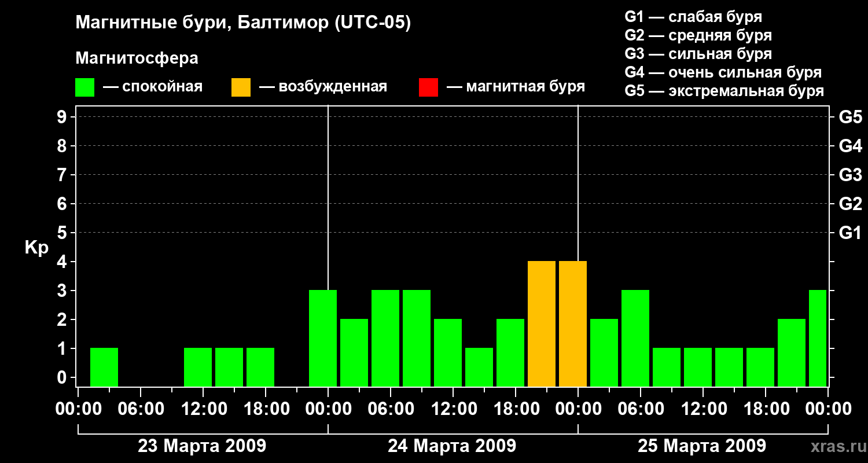The width and height of the screenshot is (868, 463).
Task: Select the last narrow green bar at chart's right edge
Action: [x=818, y=338]
